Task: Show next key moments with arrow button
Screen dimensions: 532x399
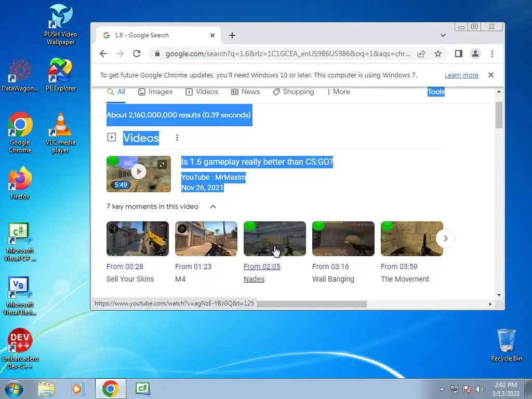Action: (x=445, y=238)
